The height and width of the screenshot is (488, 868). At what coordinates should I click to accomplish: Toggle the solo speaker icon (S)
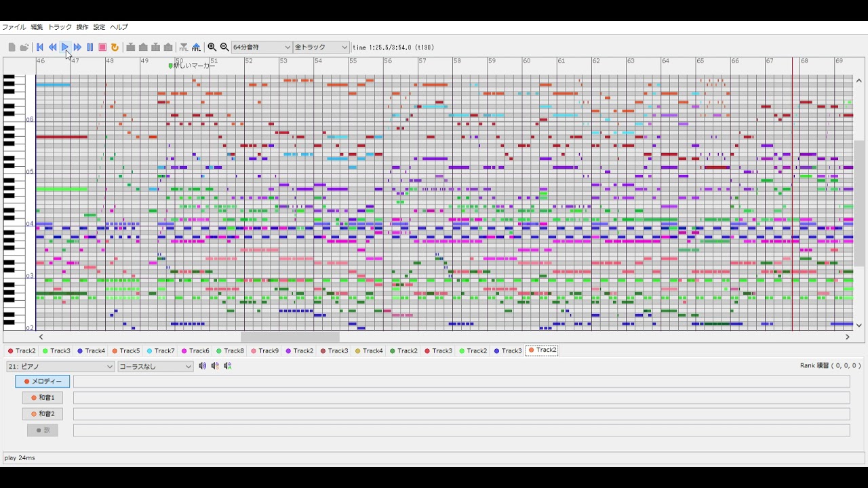[215, 366]
